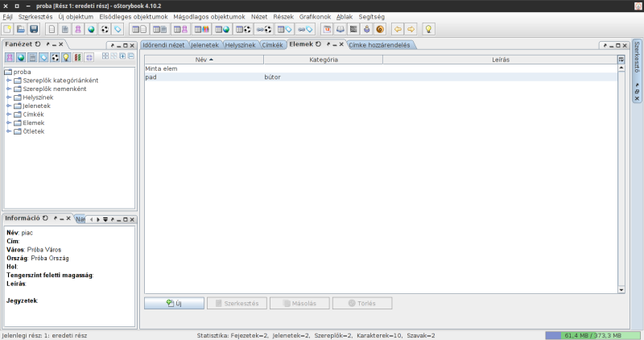Expand Szereplők kategóriánként tree node

point(9,81)
